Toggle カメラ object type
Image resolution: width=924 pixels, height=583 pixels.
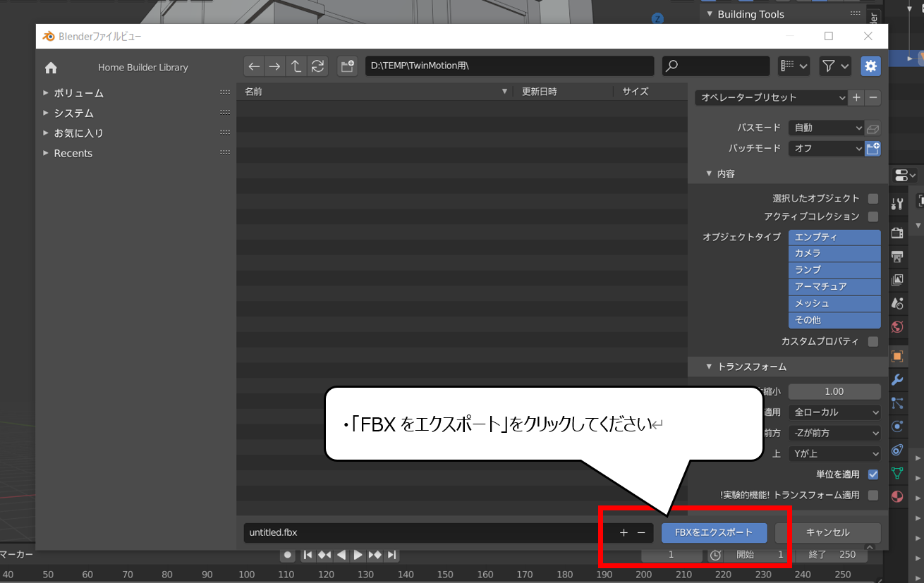coord(834,254)
